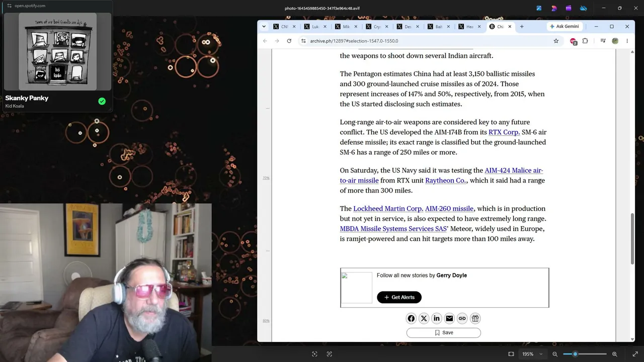The image size is (644, 362).
Task: Switch to the 'Hea' X tab
Action: click(469, 27)
